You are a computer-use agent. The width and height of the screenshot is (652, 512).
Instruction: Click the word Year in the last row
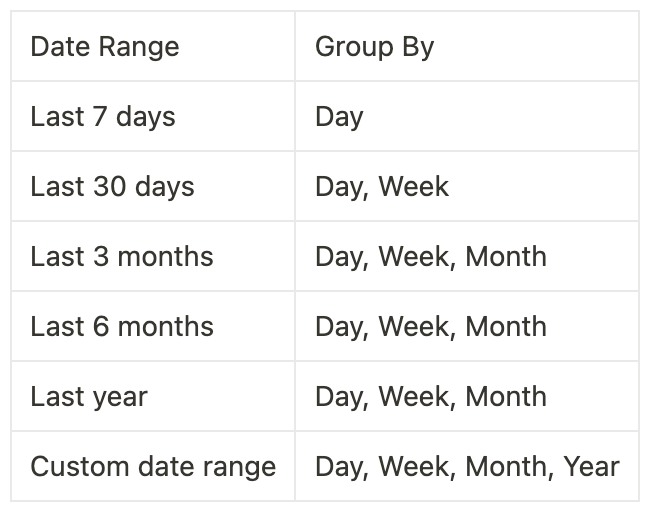coord(591,467)
